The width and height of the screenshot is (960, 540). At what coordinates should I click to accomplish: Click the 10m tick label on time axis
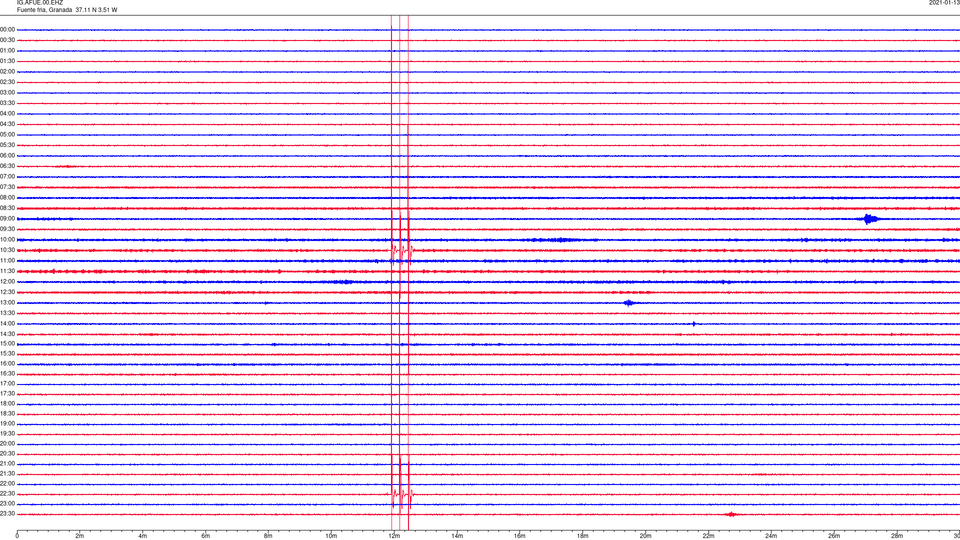click(331, 536)
